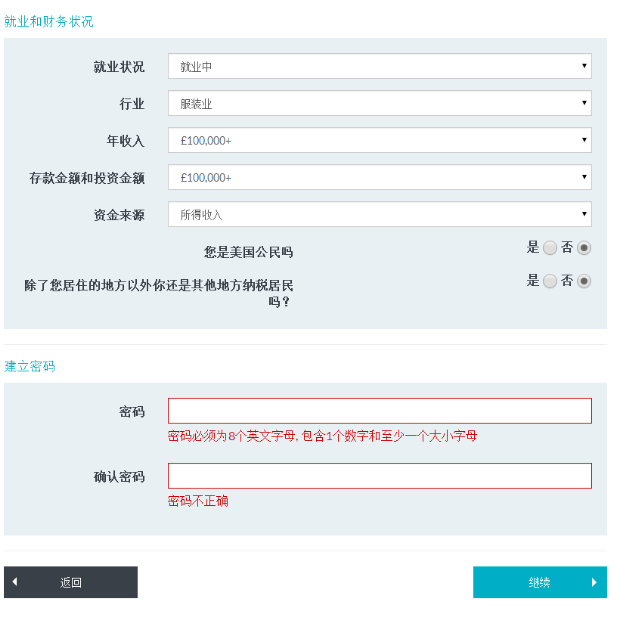Select 是 for 您是美国公民吗

(x=550, y=248)
